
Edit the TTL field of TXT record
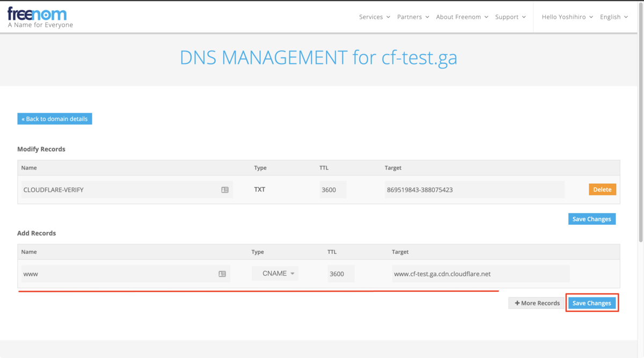[333, 190]
